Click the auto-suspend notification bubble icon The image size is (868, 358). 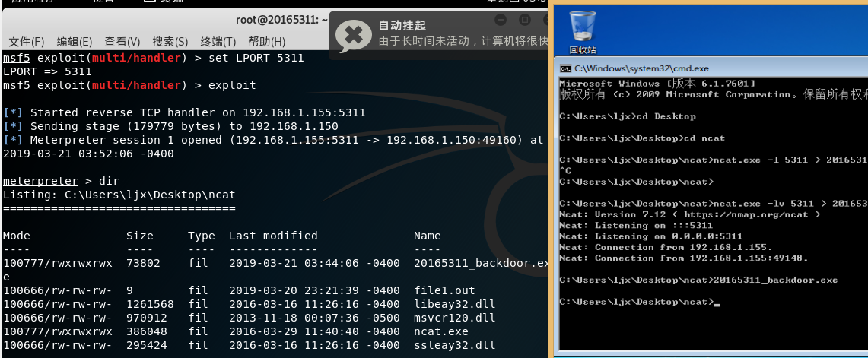coord(354,36)
